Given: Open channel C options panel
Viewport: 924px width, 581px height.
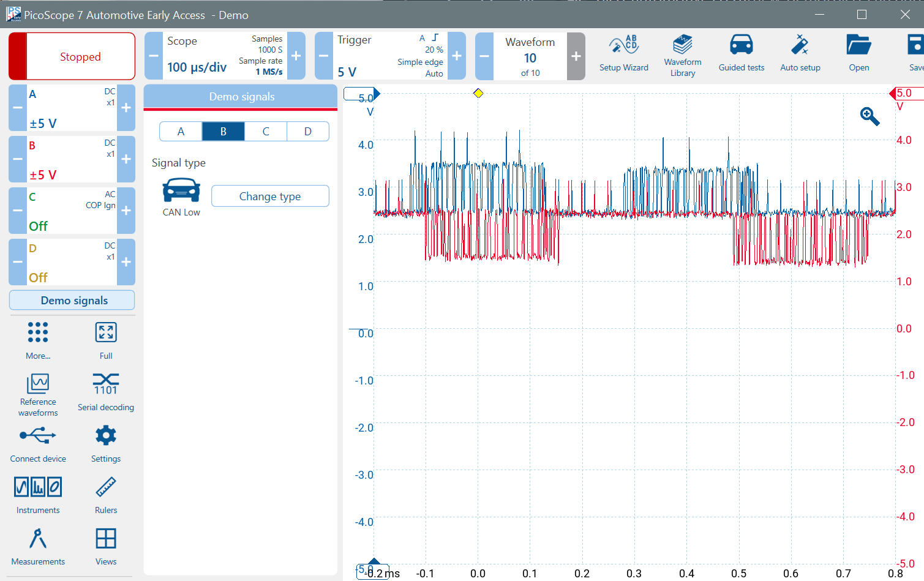Looking at the screenshot, I should click(72, 211).
